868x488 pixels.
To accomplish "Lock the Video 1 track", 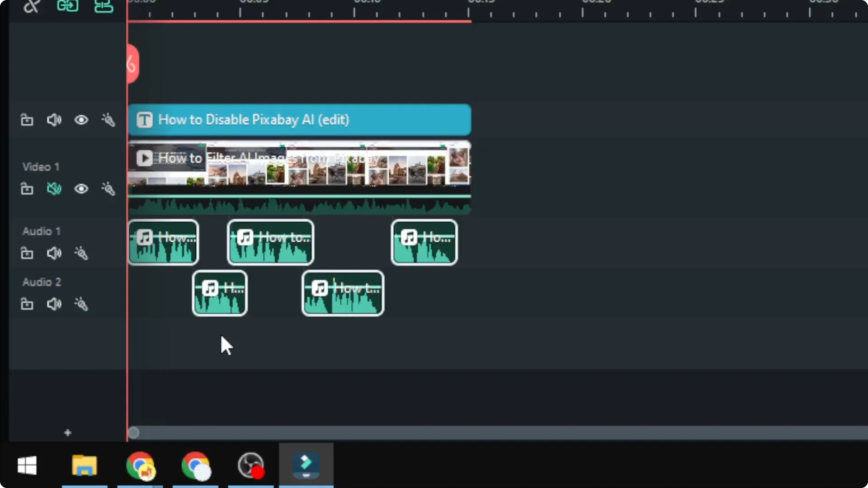I will [x=27, y=189].
